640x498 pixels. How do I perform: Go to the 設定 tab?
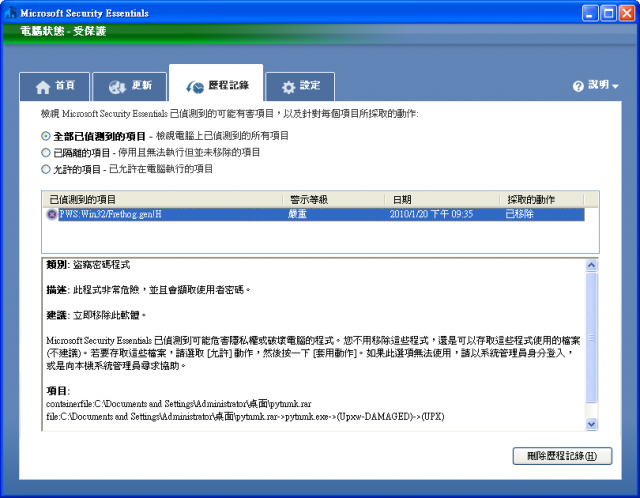coord(300,86)
